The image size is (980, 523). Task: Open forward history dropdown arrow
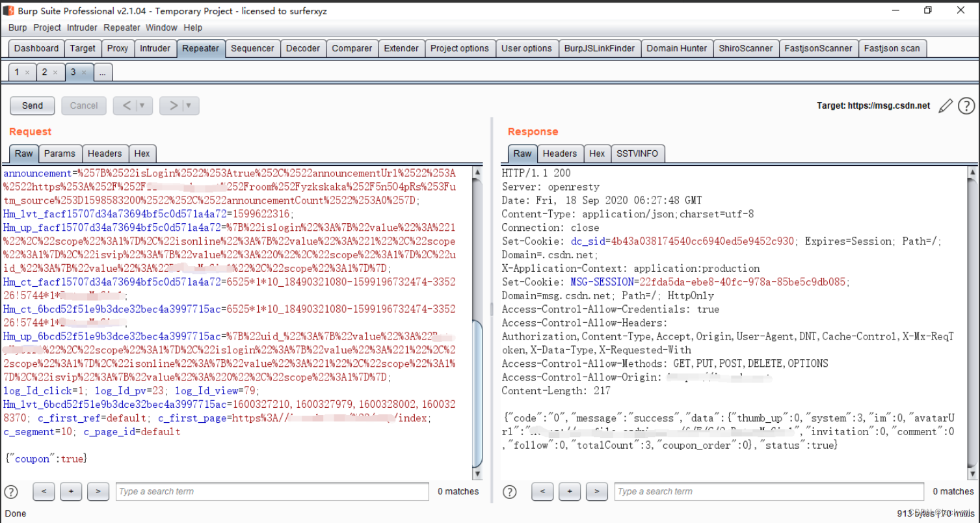(189, 105)
